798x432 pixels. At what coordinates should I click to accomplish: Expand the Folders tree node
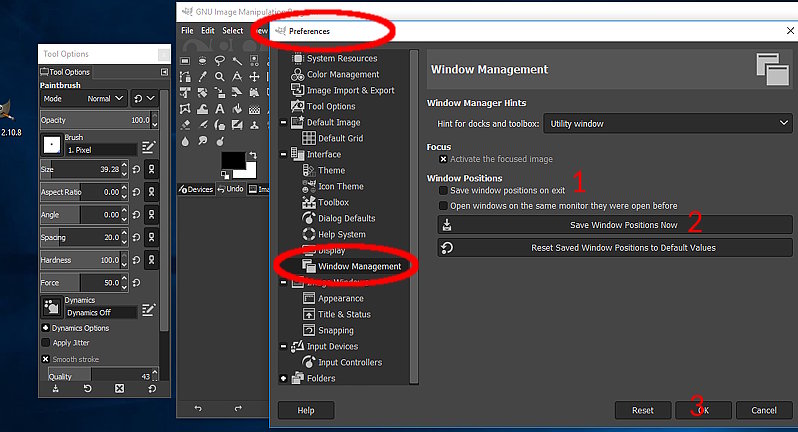click(284, 379)
